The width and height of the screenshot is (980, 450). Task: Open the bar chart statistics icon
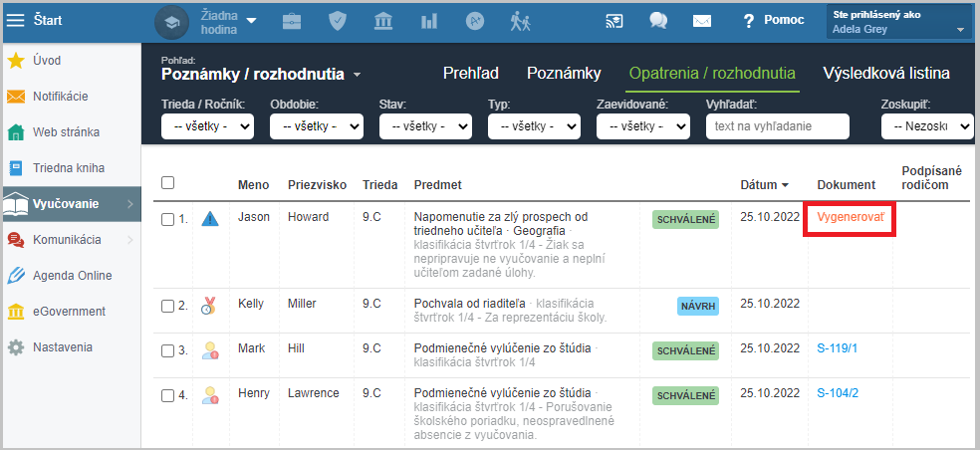click(428, 21)
